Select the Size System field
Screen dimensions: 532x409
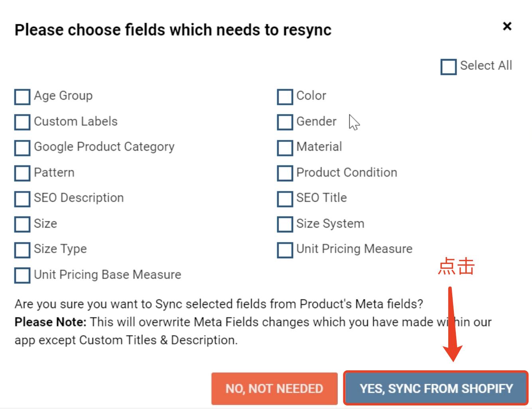pos(285,224)
